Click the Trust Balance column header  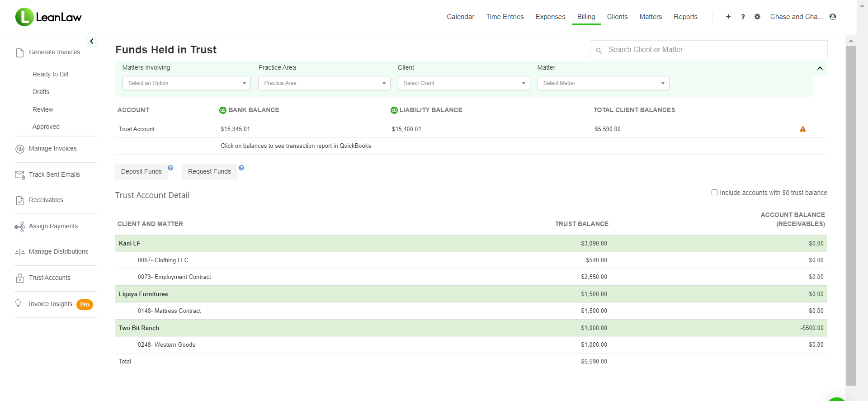click(581, 224)
